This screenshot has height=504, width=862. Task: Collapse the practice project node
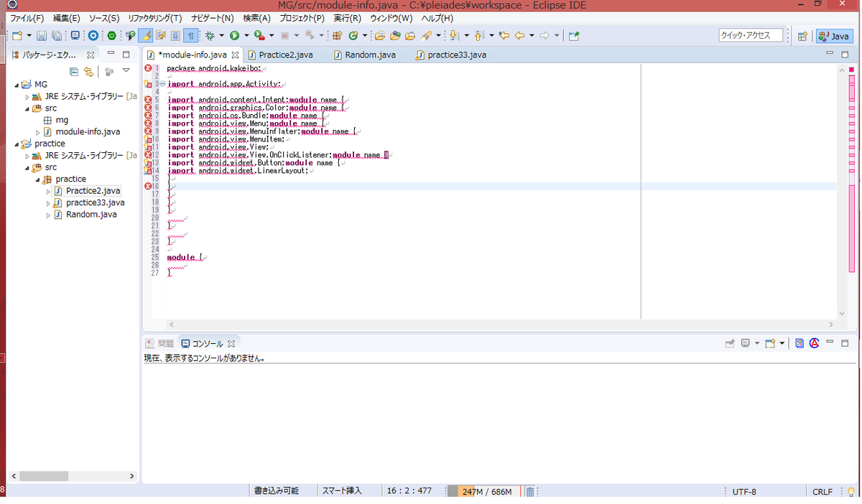coord(16,144)
